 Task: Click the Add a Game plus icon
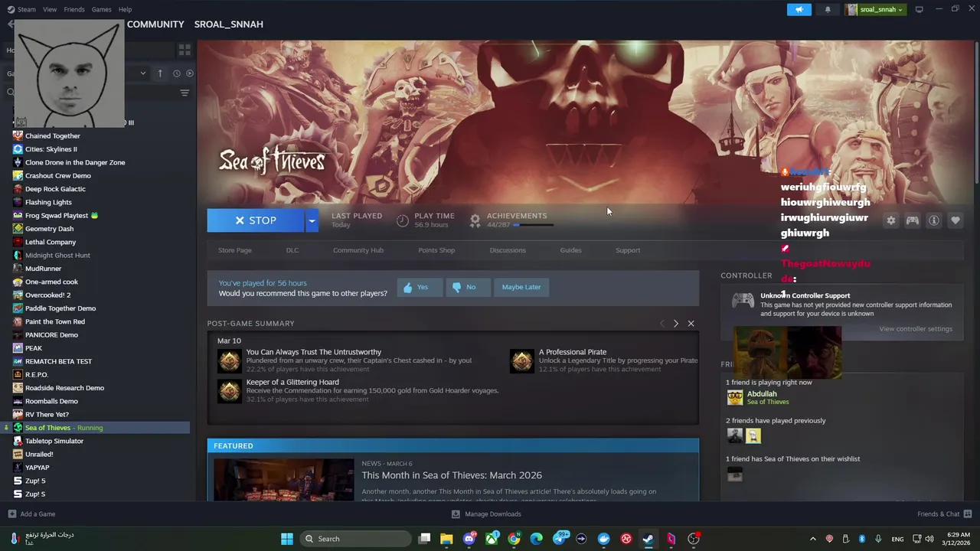coord(11,514)
